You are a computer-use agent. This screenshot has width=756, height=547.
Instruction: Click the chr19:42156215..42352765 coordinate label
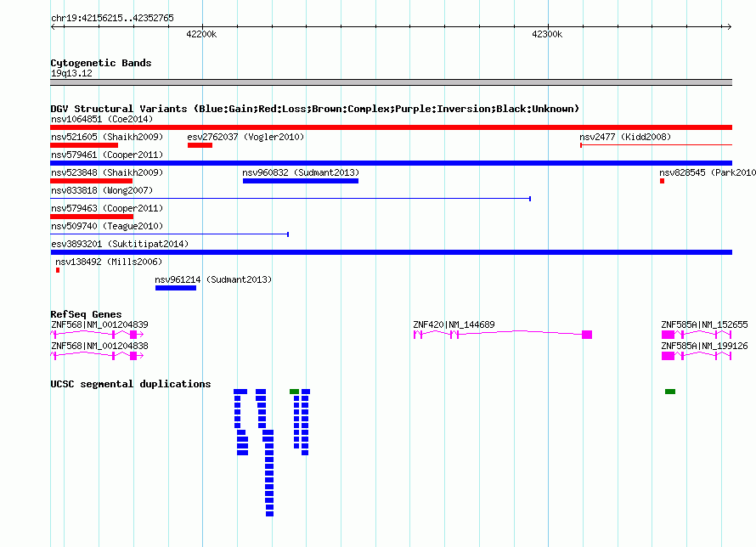[x=112, y=18]
